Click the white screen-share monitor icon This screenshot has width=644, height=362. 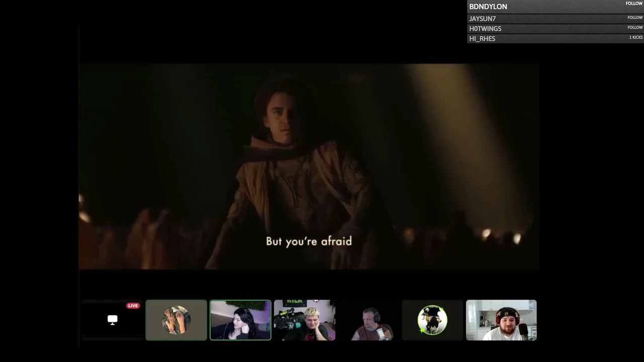(112, 320)
